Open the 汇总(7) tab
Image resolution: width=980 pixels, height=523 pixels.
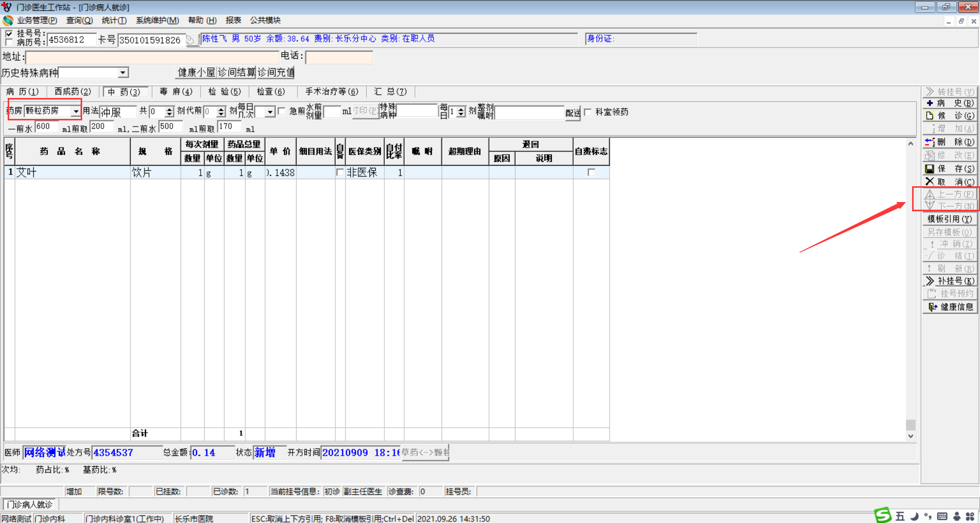pos(390,91)
